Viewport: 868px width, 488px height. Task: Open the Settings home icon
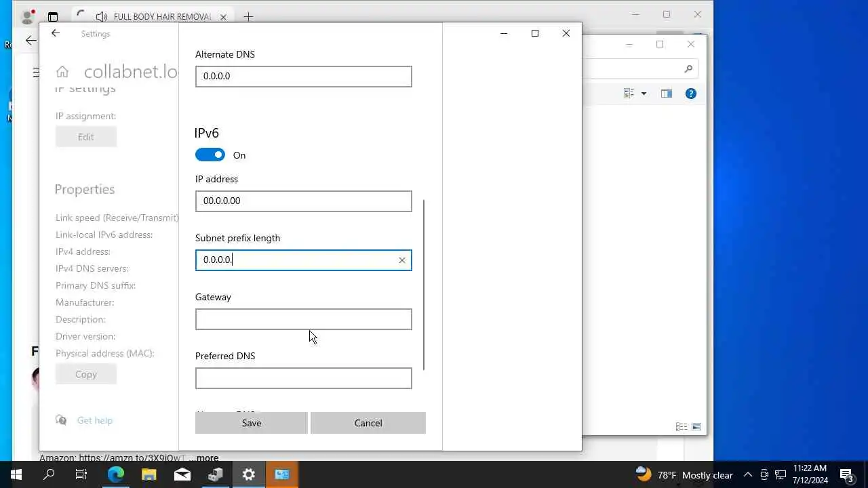tap(62, 72)
